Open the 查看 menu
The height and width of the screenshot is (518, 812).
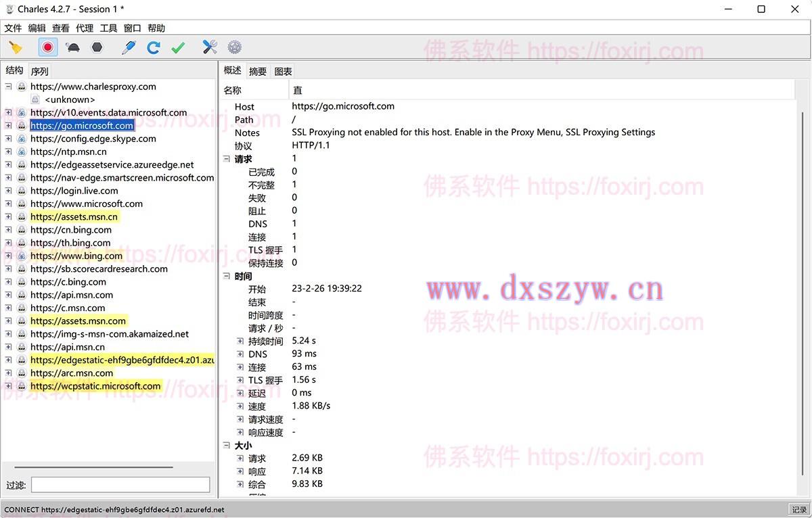(61, 28)
